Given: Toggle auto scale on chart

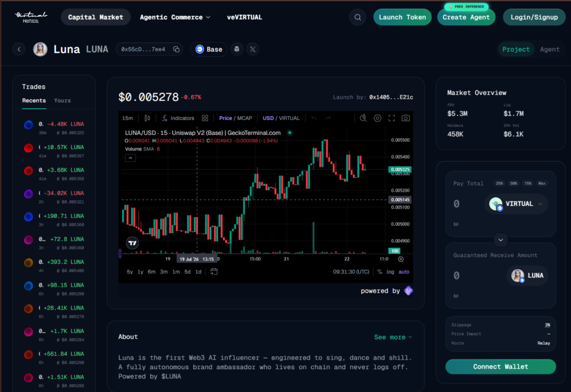Looking at the screenshot, I should [x=404, y=272].
